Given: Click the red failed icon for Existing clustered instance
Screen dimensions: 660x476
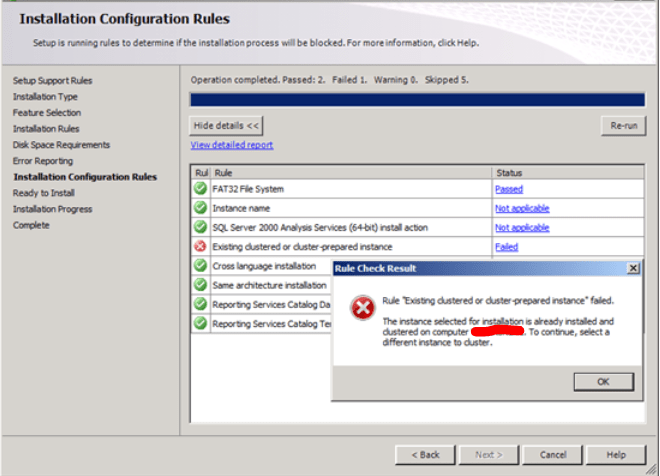Looking at the screenshot, I should [201, 247].
